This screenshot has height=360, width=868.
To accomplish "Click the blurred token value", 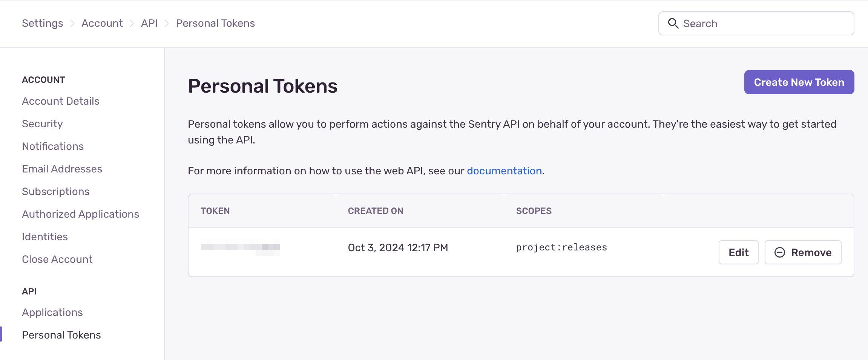I will pos(240,247).
